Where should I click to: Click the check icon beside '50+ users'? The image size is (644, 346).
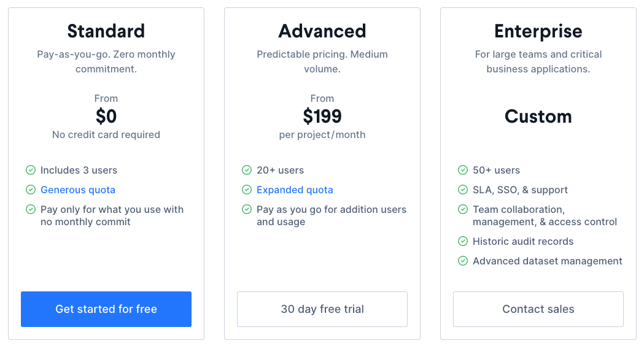[463, 170]
